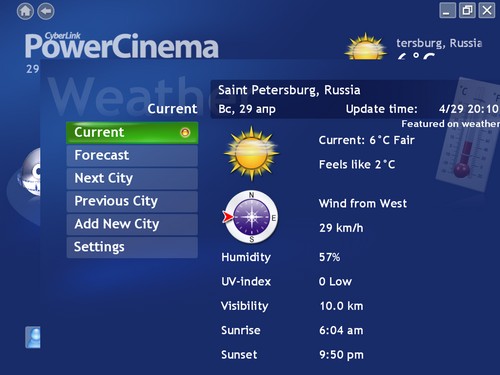Image resolution: width=500 pixels, height=375 pixels.
Task: Click the Humidity label
Action: click(x=246, y=257)
